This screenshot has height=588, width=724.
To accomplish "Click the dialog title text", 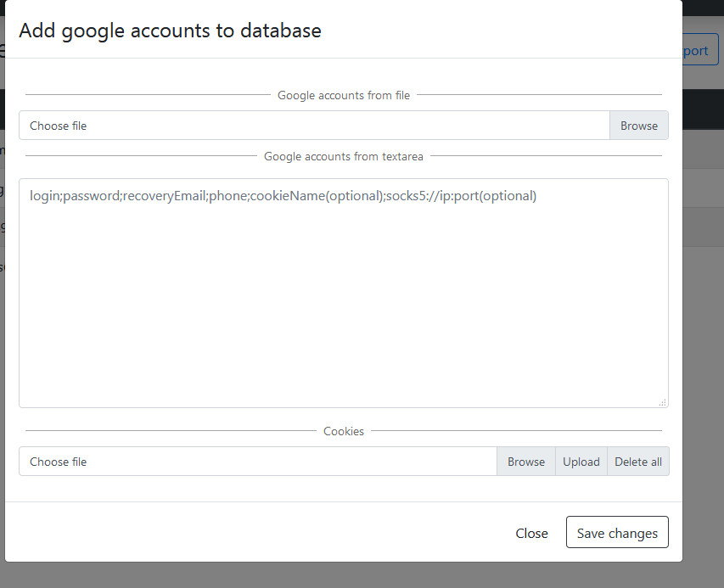I will click(171, 31).
